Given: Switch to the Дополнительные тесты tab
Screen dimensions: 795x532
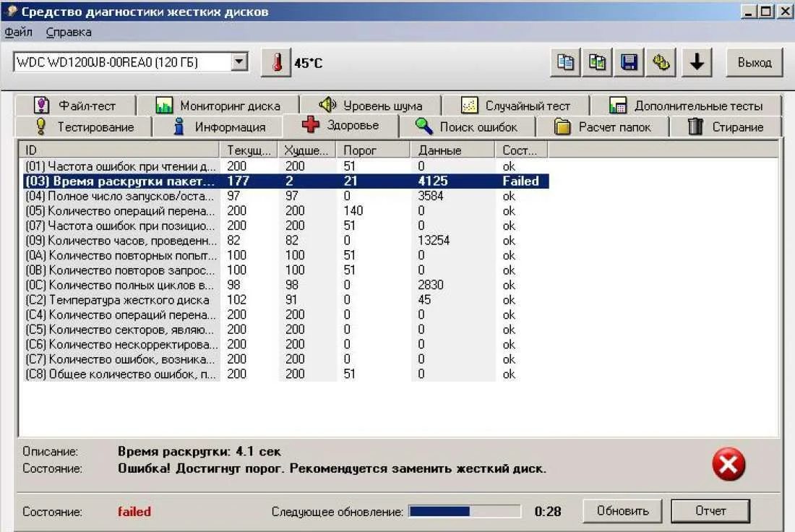Looking at the screenshot, I should click(686, 106).
